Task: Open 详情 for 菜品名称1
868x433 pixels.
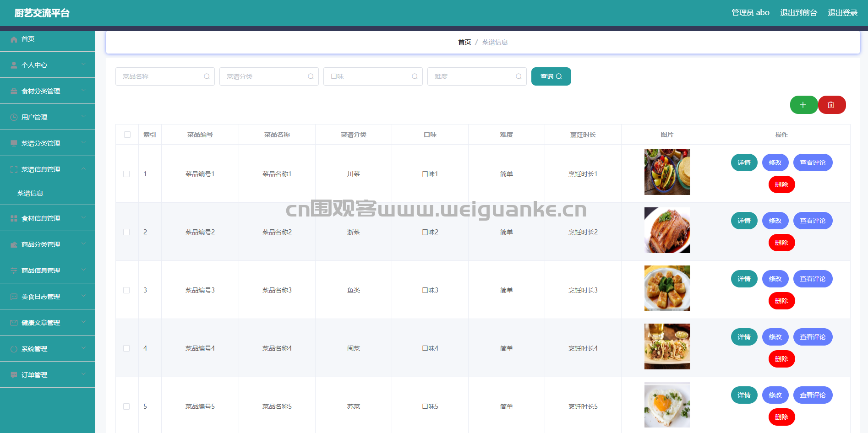Action: (744, 162)
